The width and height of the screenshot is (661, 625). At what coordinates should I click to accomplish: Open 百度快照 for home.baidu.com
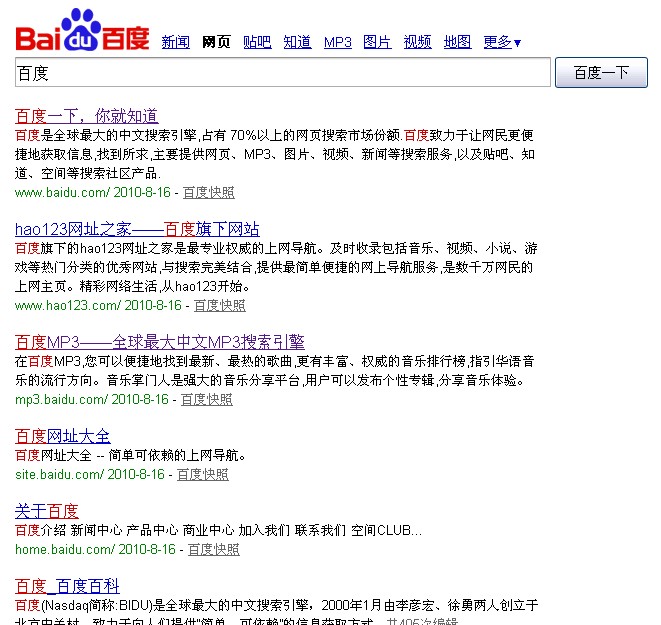(214, 550)
